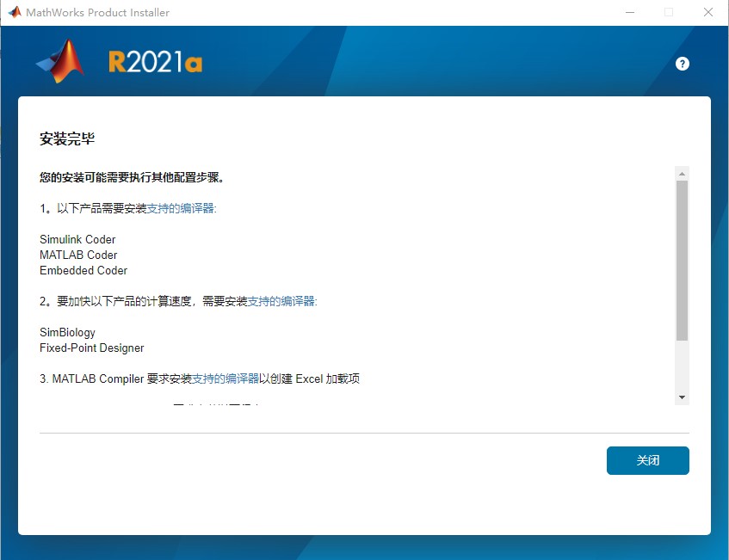This screenshot has width=729, height=560.
Task: Click the help question mark icon
Action: (683, 64)
